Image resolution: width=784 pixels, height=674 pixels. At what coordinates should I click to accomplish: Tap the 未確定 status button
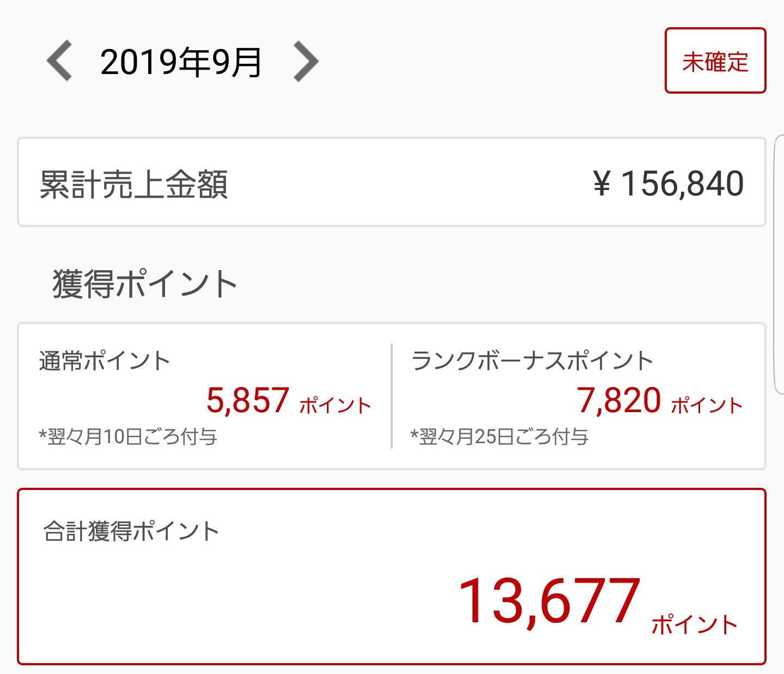[x=715, y=61]
